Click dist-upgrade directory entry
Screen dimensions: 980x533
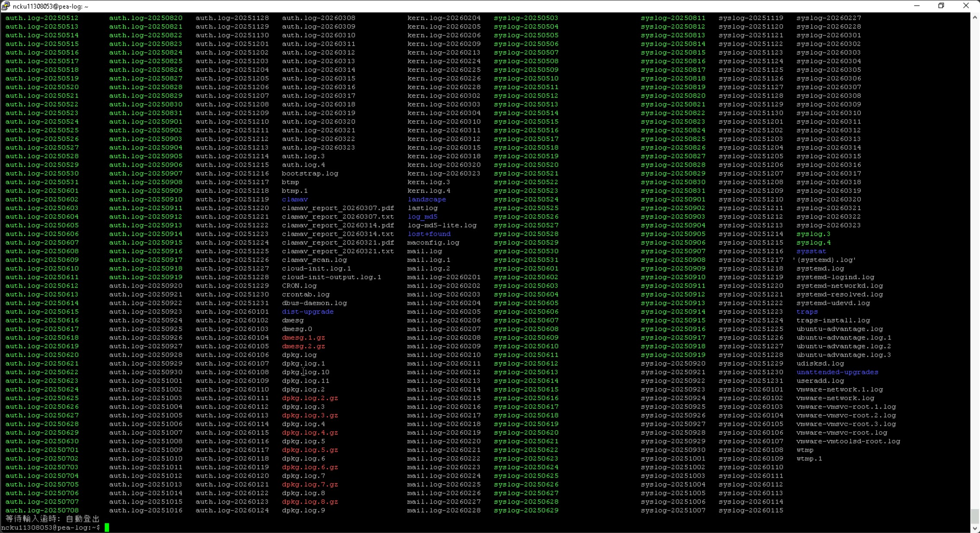308,311
